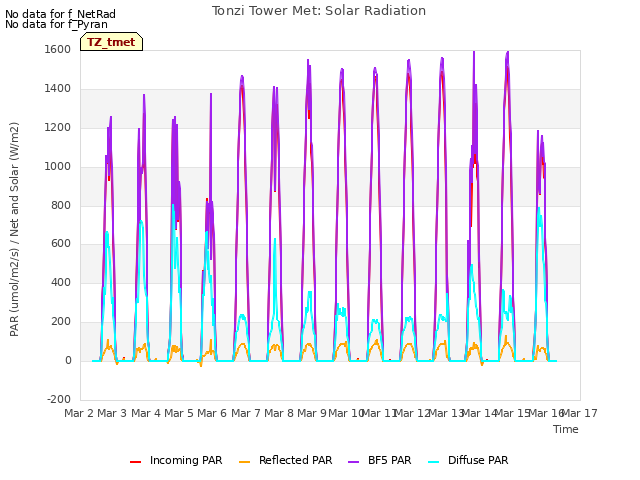The height and width of the screenshot is (480, 640).
Task: Click the y-axis tick label 600
Action: tap(61, 244)
